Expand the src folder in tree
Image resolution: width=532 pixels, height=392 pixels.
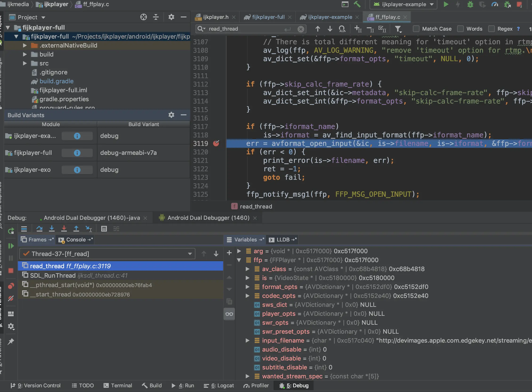pyautogui.click(x=25, y=63)
